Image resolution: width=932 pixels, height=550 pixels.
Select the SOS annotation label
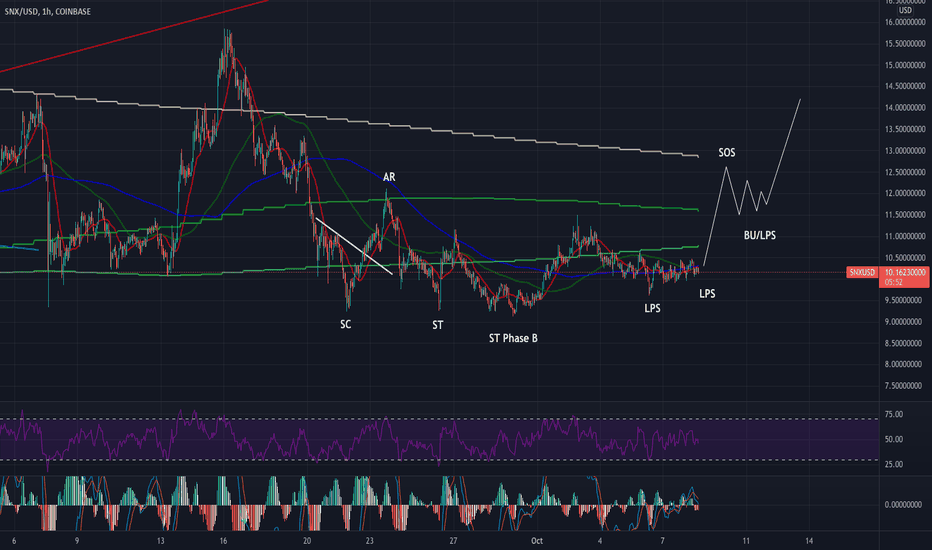click(726, 153)
